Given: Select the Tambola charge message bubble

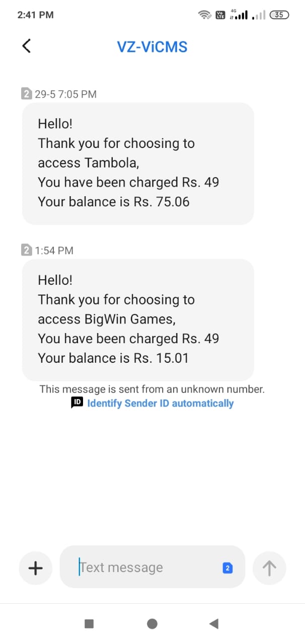Looking at the screenshot, I should [138, 163].
